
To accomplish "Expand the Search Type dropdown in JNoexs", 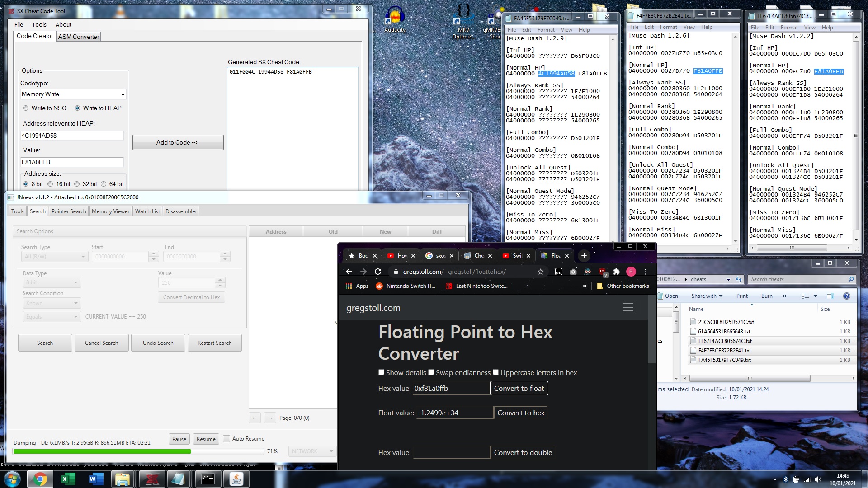I will 54,257.
